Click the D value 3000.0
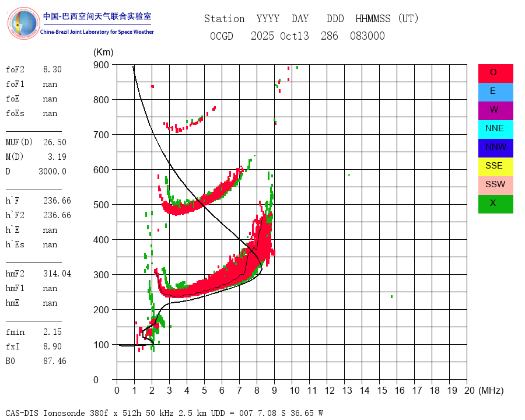The image size is (525, 420). (52, 171)
